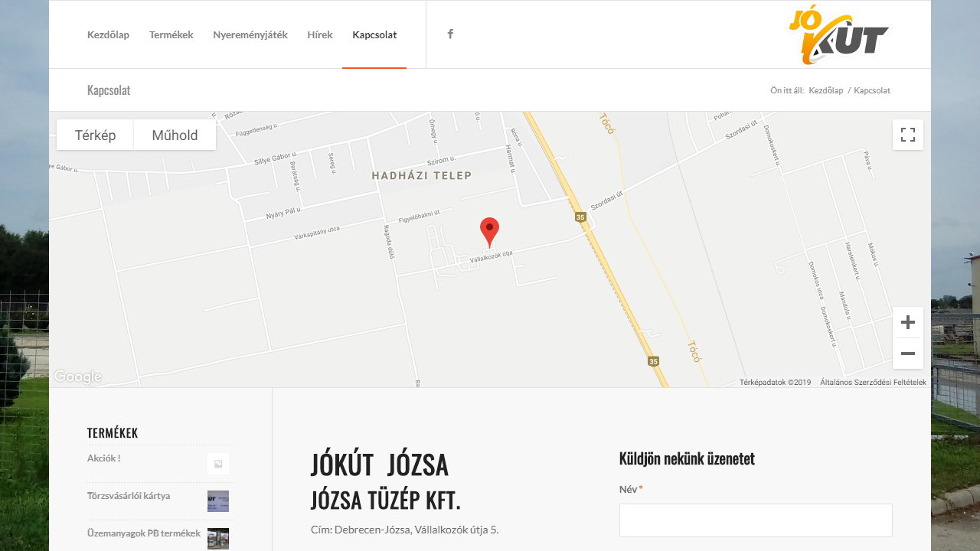Click Kapcsolat page title
The width and height of the screenshot is (980, 551).
coord(109,90)
